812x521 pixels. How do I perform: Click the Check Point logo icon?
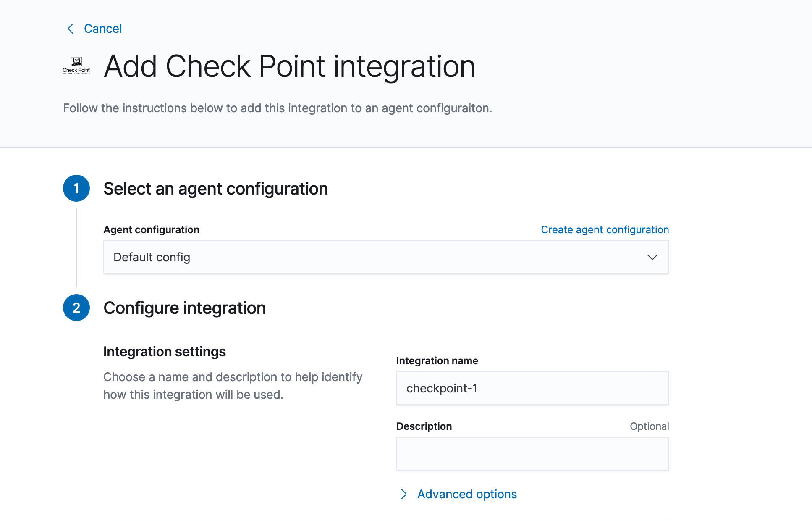click(76, 66)
